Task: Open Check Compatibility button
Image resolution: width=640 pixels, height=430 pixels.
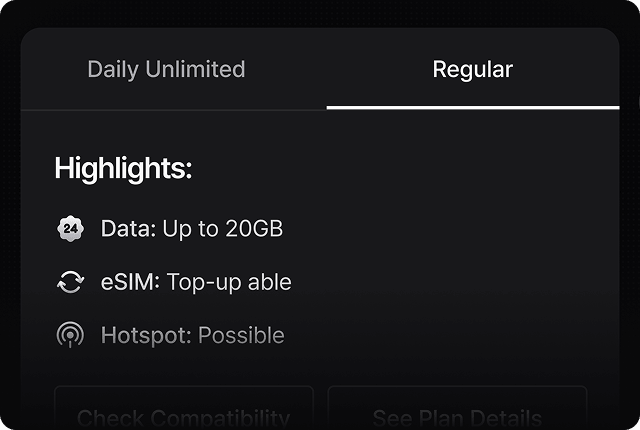Action: click(x=184, y=408)
